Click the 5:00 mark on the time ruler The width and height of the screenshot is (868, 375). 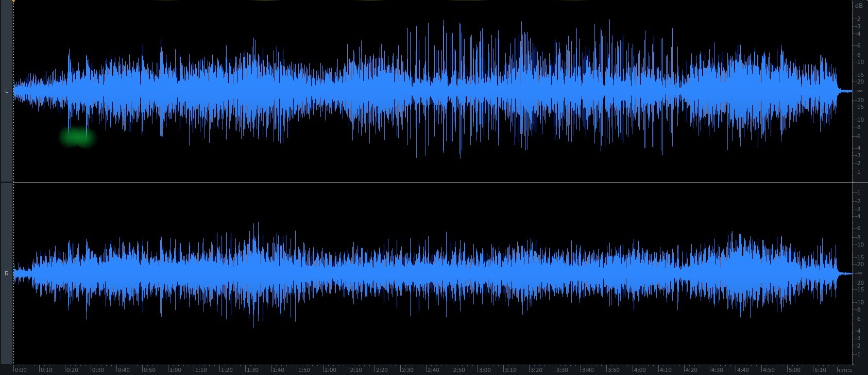pos(794,370)
